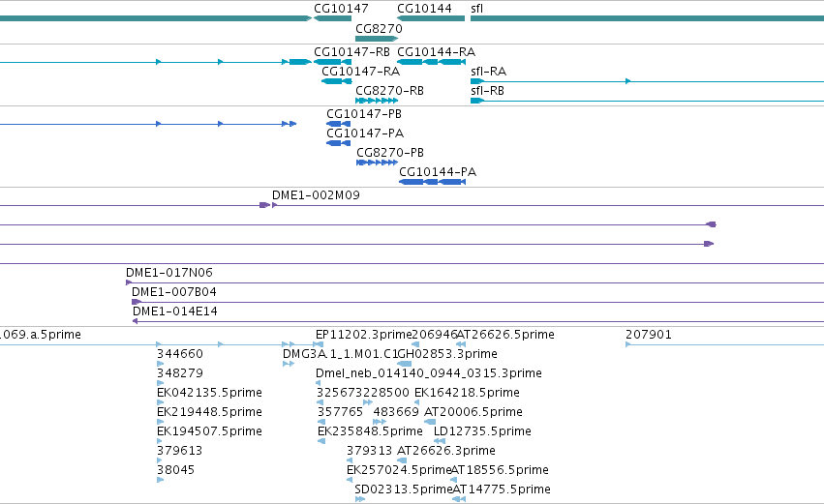Open EST label AT20006.5prime
Viewport: 824px width, 504px height.
tap(473, 412)
